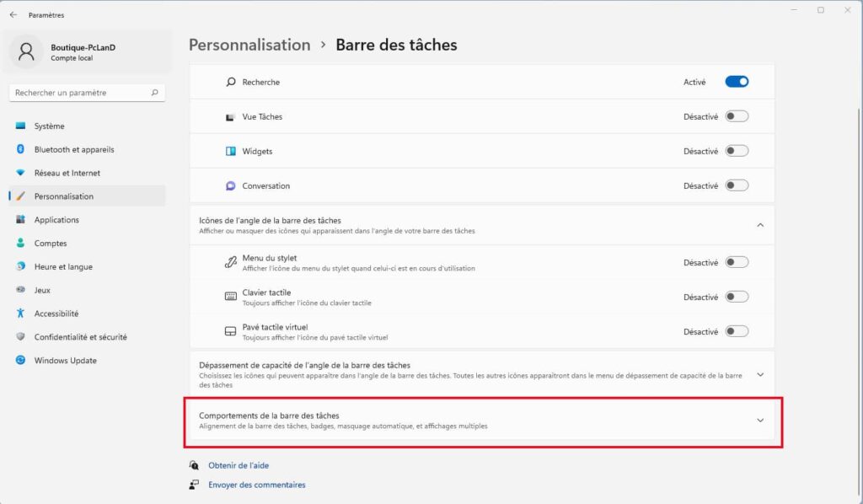
Task: Open the Système settings category
Action: 49,126
